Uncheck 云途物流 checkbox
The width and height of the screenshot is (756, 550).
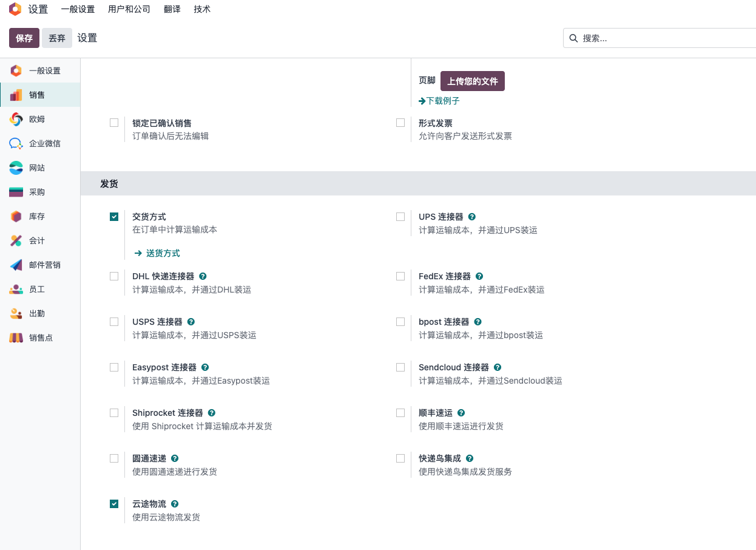tap(114, 504)
